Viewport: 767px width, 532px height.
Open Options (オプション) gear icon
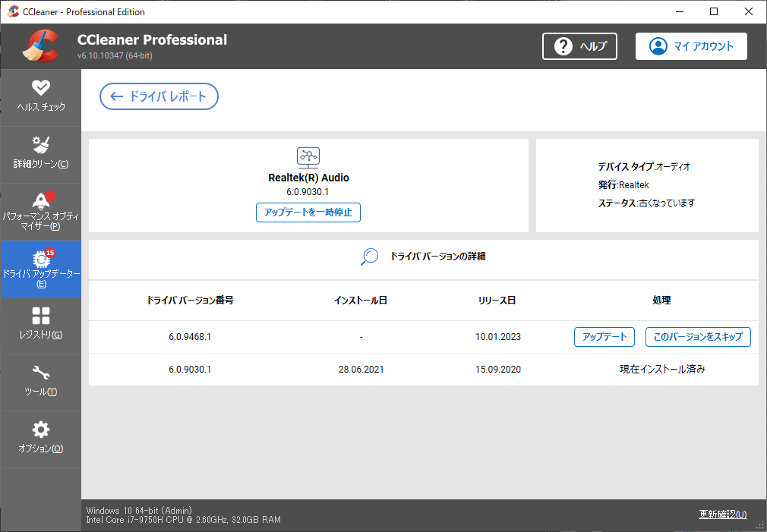[40, 430]
